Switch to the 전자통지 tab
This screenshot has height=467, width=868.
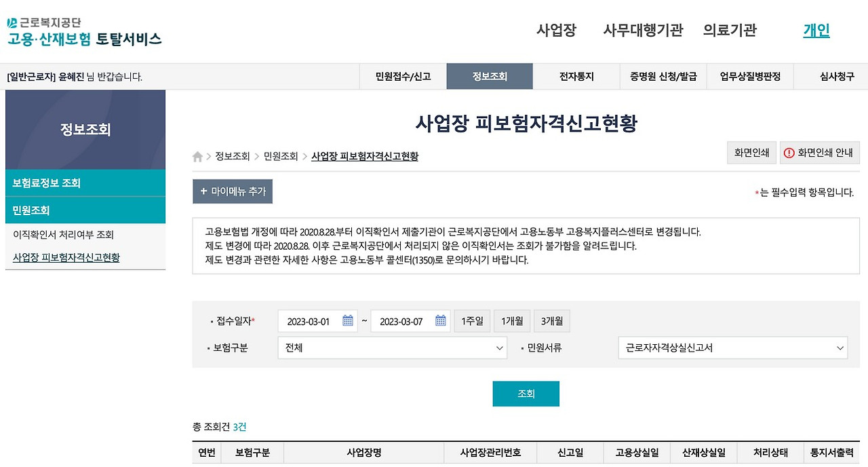576,76
